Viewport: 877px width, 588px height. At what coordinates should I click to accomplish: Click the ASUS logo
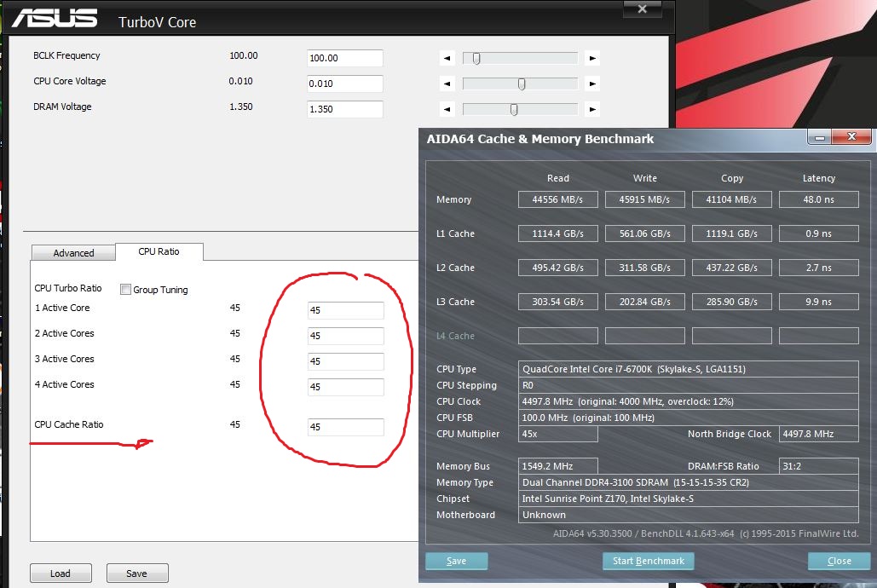pos(55,19)
